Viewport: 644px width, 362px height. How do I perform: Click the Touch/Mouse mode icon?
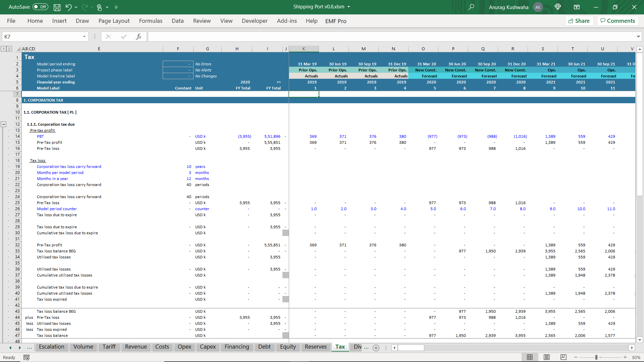(99, 7)
